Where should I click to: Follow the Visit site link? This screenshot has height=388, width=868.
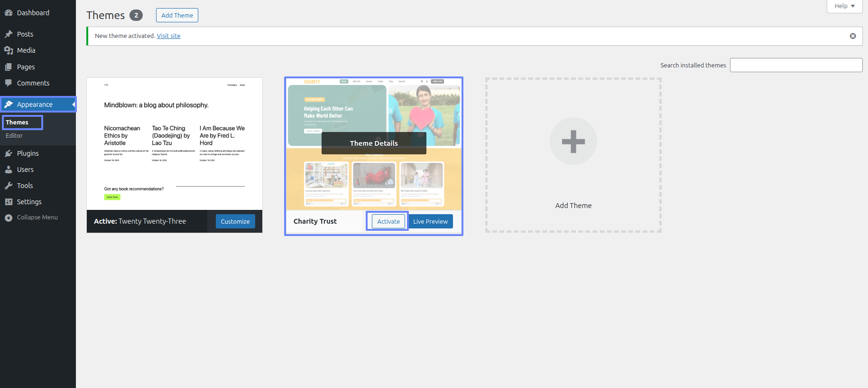point(168,36)
